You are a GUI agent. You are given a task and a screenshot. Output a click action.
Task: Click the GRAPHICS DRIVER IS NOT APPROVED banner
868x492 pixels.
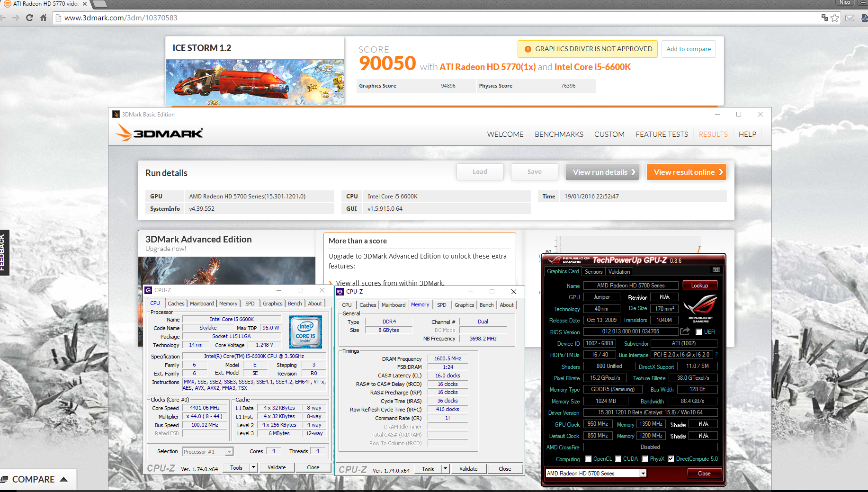coord(588,49)
